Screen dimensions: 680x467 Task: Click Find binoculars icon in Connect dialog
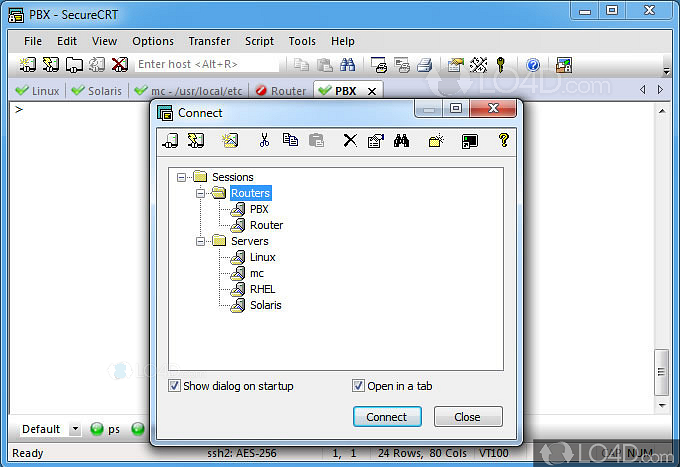[401, 140]
